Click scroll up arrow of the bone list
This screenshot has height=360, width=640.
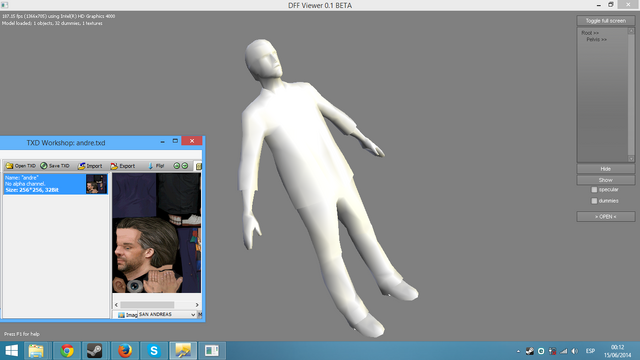pos(631,31)
